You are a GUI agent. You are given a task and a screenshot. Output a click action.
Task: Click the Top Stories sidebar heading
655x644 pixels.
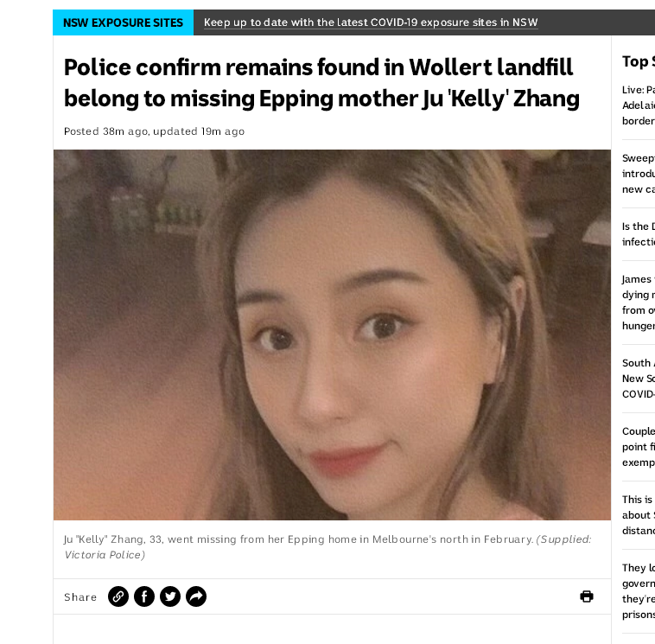coord(639,61)
